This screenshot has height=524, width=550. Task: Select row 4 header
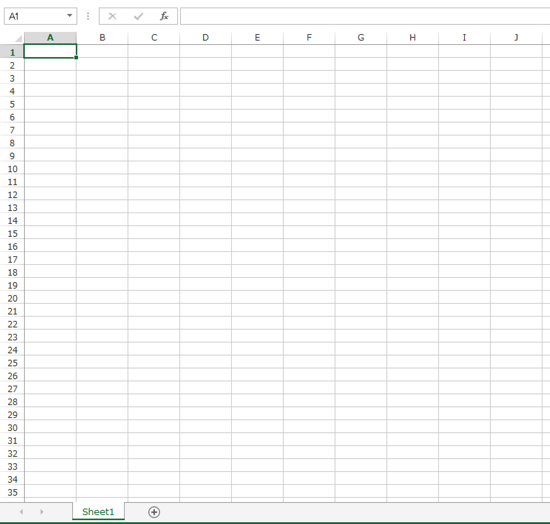tap(12, 91)
